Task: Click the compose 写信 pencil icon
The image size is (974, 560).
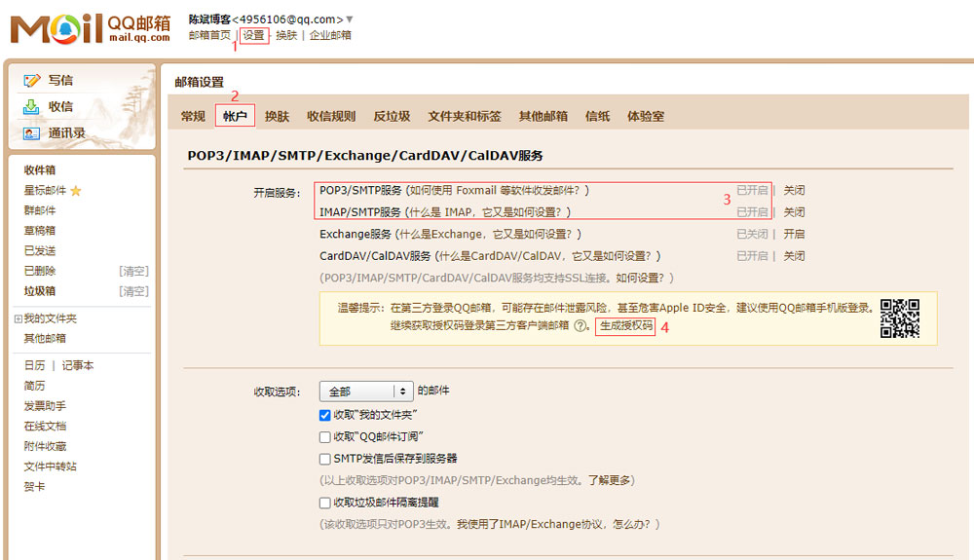Action: pyautogui.click(x=32, y=81)
